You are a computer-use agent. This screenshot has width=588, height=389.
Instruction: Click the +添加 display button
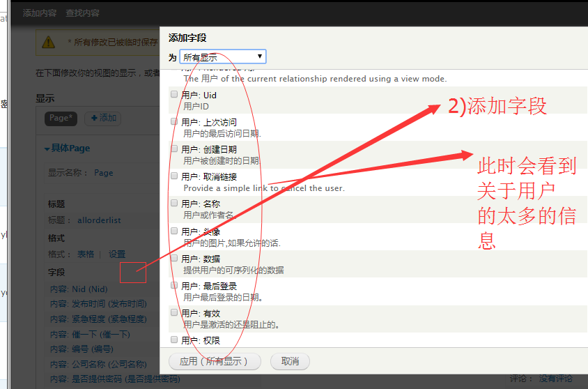coord(103,118)
